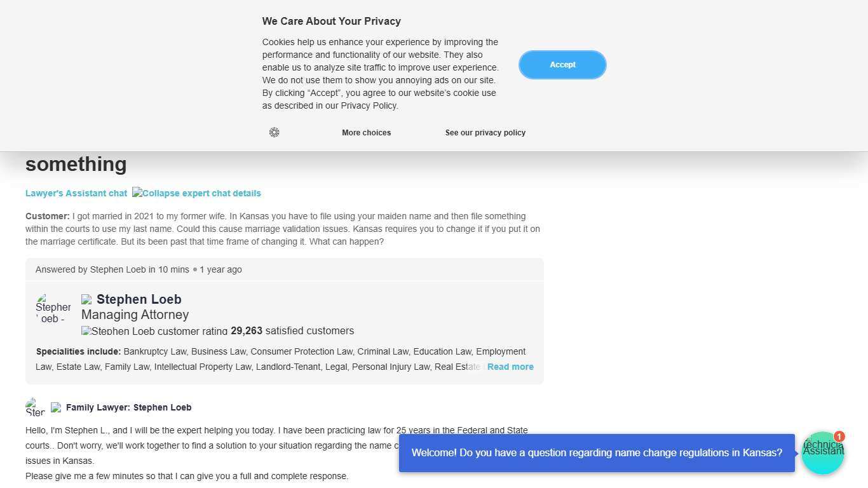Click the 29,263 satisfied customers count
The height and width of the screenshot is (488, 868).
[x=292, y=331]
